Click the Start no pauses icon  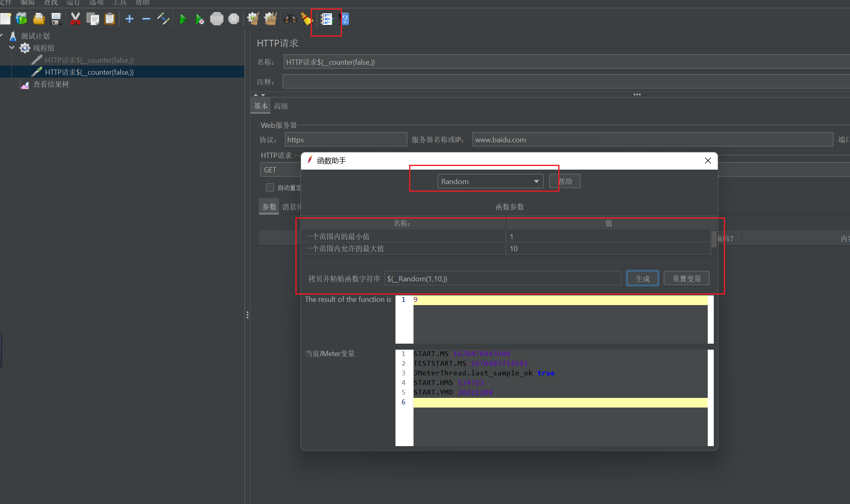tap(200, 19)
